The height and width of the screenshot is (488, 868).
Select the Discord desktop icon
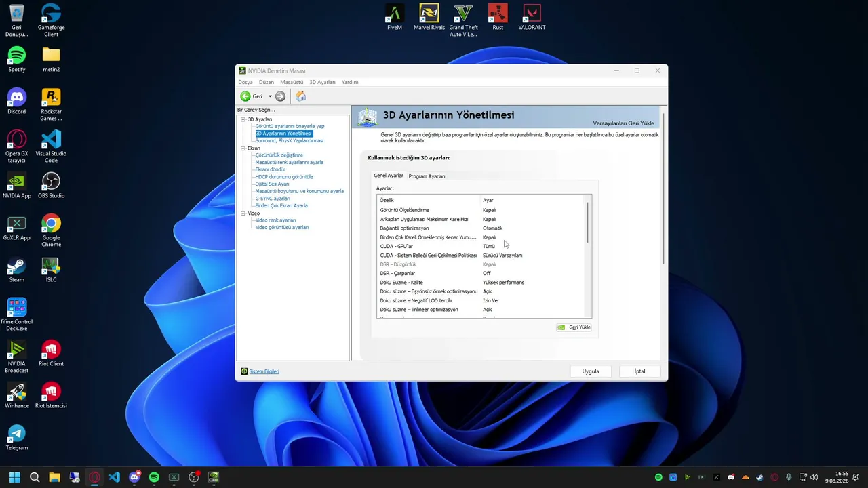pos(17,102)
